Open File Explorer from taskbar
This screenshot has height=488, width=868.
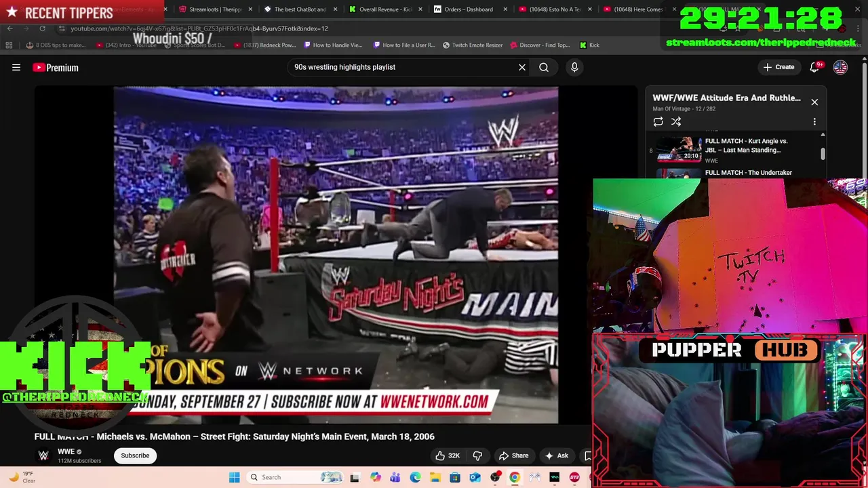[435, 477]
